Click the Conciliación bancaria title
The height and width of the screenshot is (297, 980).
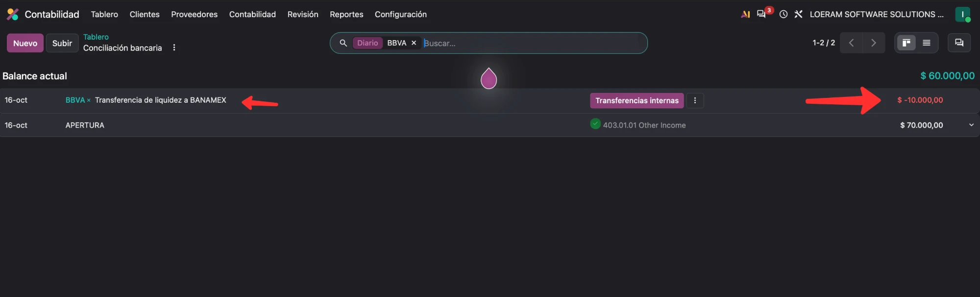[x=122, y=48]
